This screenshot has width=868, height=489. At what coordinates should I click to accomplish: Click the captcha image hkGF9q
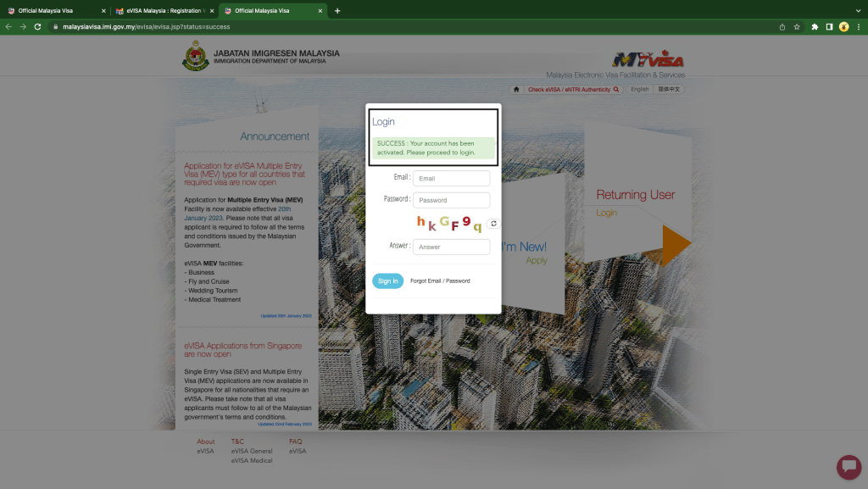[449, 223]
